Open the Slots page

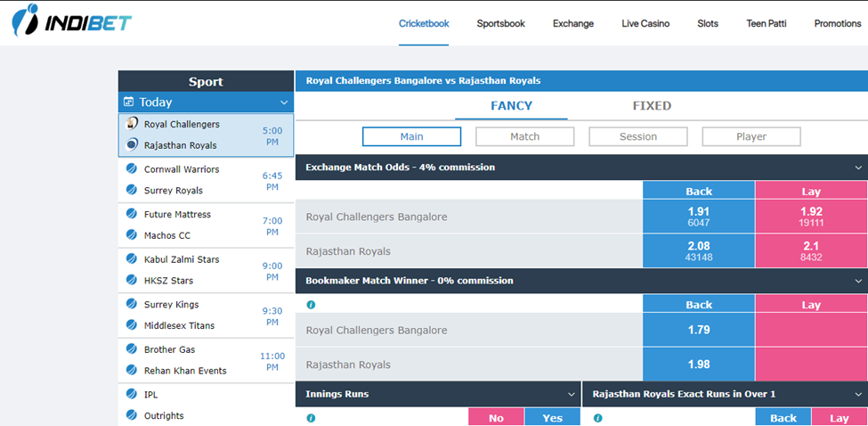click(708, 24)
